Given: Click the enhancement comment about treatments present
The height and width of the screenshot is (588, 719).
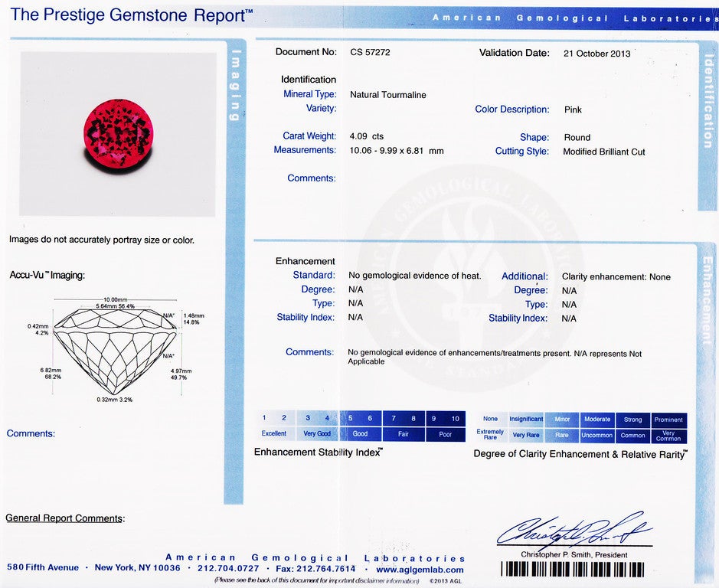Looking at the screenshot, I should coord(495,358).
